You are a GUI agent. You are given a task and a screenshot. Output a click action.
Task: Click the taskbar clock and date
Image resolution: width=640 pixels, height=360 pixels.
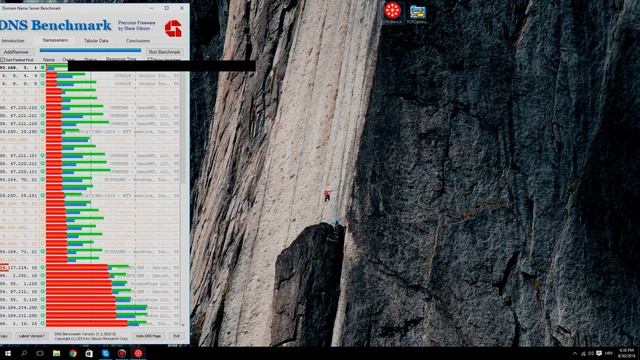pyautogui.click(x=627, y=353)
